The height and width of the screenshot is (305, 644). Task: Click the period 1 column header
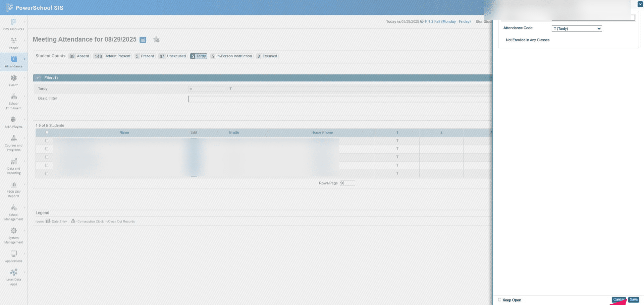397,132
